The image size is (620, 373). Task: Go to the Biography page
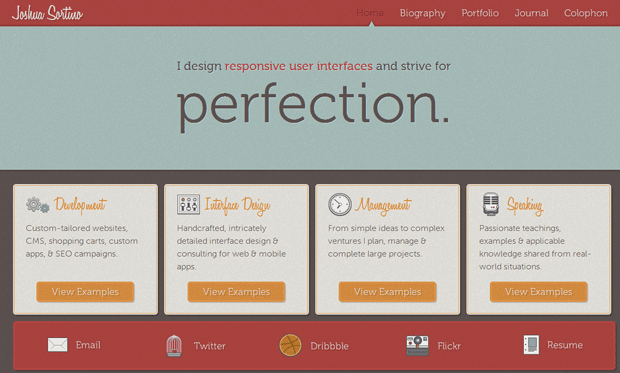click(422, 13)
